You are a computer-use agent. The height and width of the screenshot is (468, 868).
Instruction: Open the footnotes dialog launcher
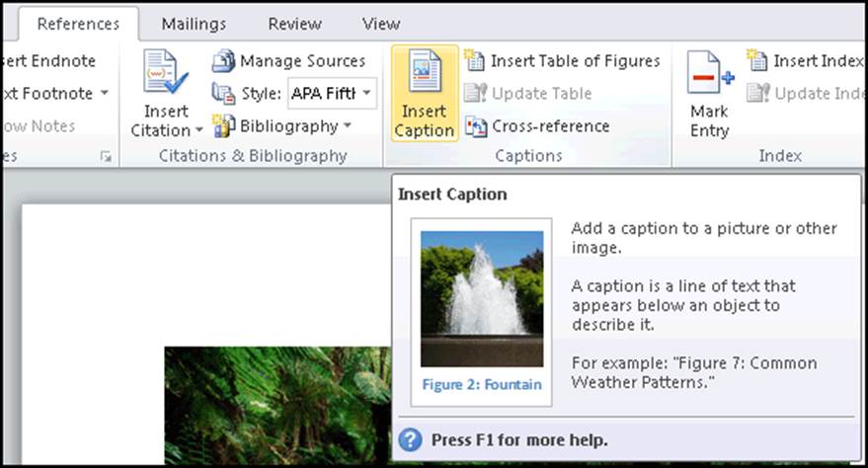(106, 156)
